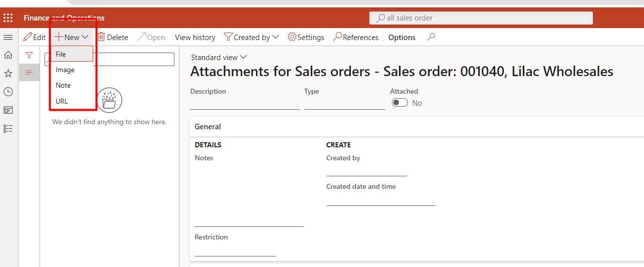Choose Note from the New menu

coord(63,85)
